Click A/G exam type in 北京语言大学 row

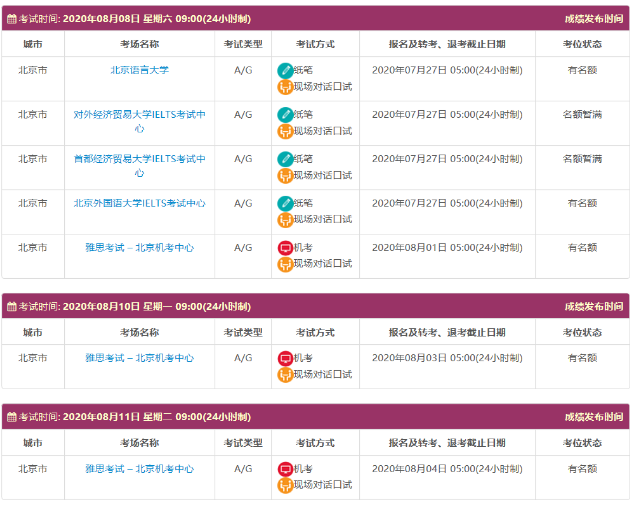point(243,70)
